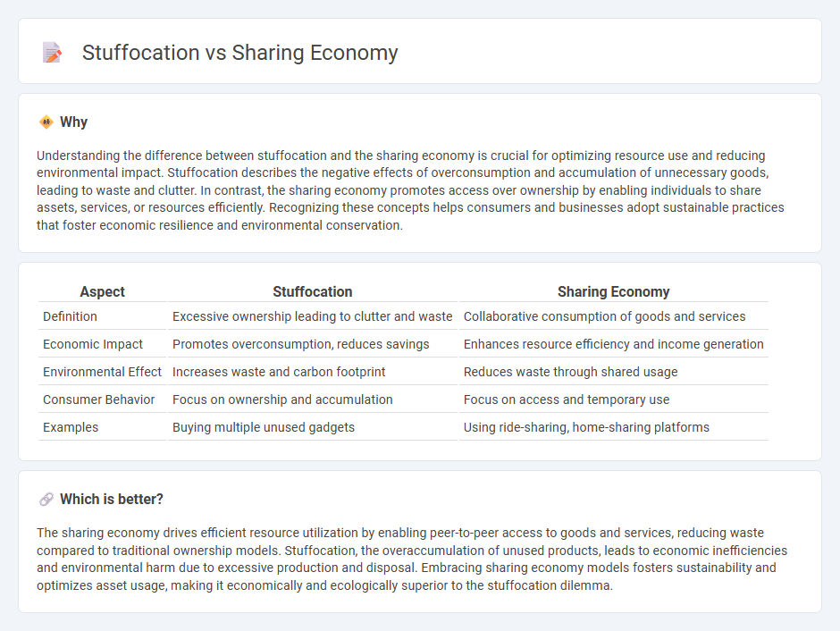Viewport: 840px width, 631px height.
Task: Click the chain link icon beside Which is better?
Action: (x=46, y=500)
